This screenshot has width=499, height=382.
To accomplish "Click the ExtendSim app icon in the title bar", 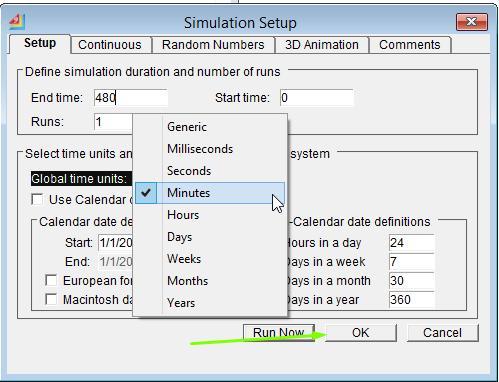I will coord(17,22).
